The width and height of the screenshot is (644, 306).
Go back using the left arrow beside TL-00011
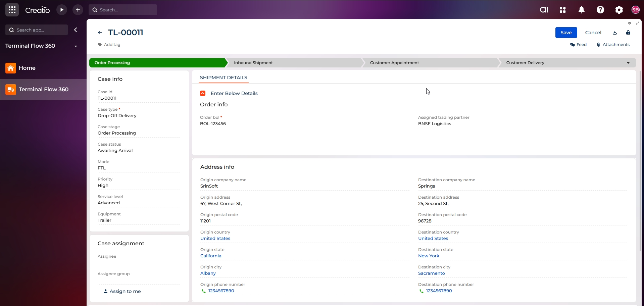click(x=100, y=33)
